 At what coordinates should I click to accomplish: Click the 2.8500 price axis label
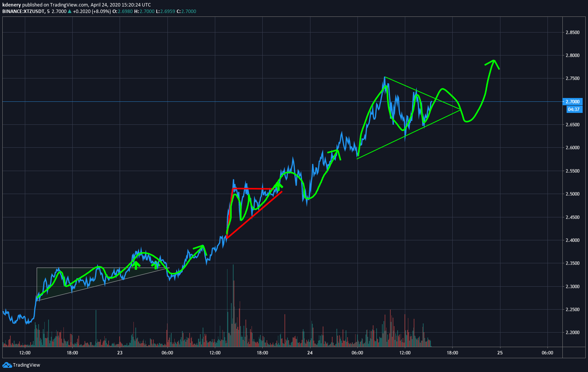click(x=572, y=33)
